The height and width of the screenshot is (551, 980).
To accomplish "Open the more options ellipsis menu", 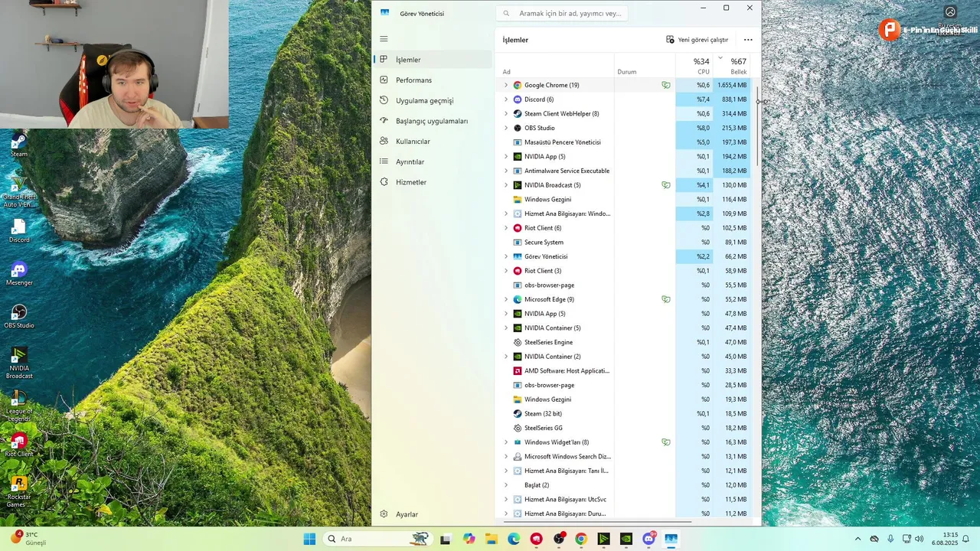I will coord(748,40).
